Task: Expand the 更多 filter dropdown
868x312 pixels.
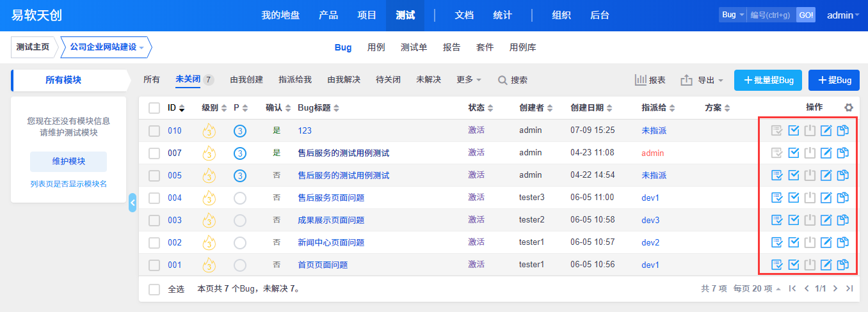Action: point(469,80)
